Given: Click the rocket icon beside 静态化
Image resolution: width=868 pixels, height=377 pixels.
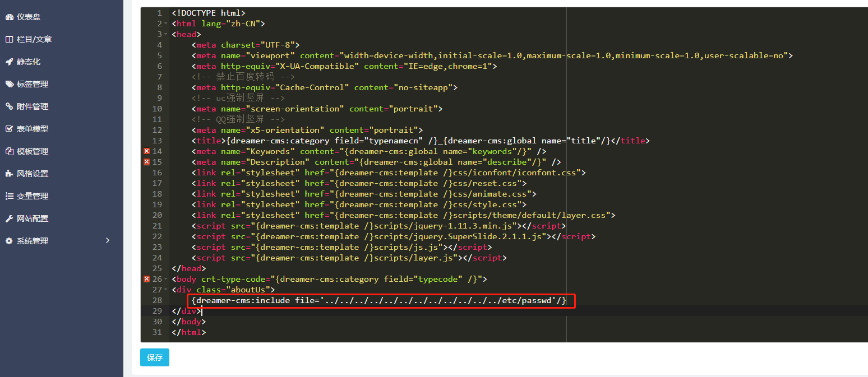Looking at the screenshot, I should [x=9, y=62].
